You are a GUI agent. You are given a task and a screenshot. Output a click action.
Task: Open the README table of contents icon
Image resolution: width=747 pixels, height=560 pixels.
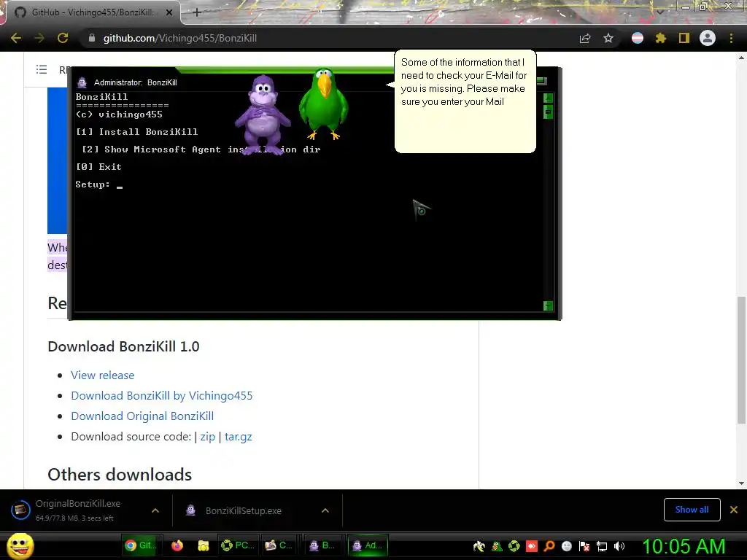(x=42, y=69)
